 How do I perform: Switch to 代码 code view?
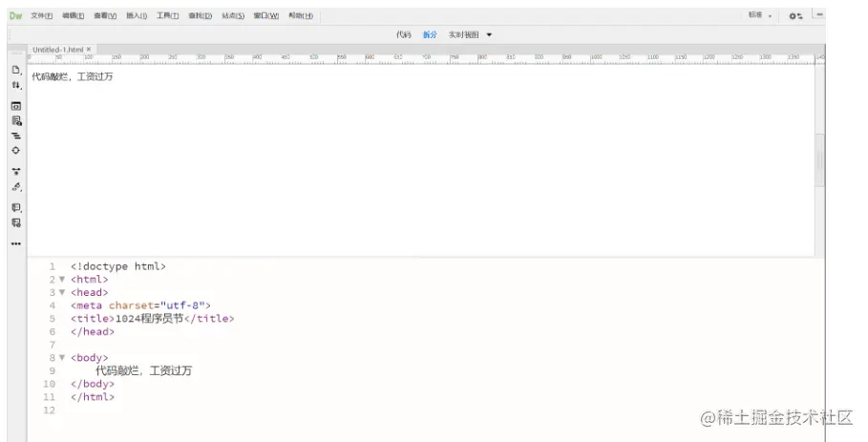tap(404, 35)
